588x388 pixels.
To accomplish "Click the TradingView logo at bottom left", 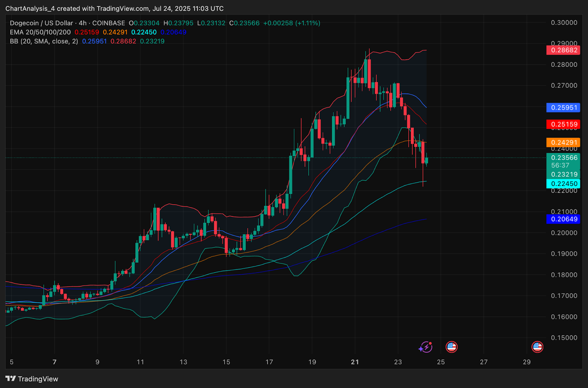I will coord(32,379).
